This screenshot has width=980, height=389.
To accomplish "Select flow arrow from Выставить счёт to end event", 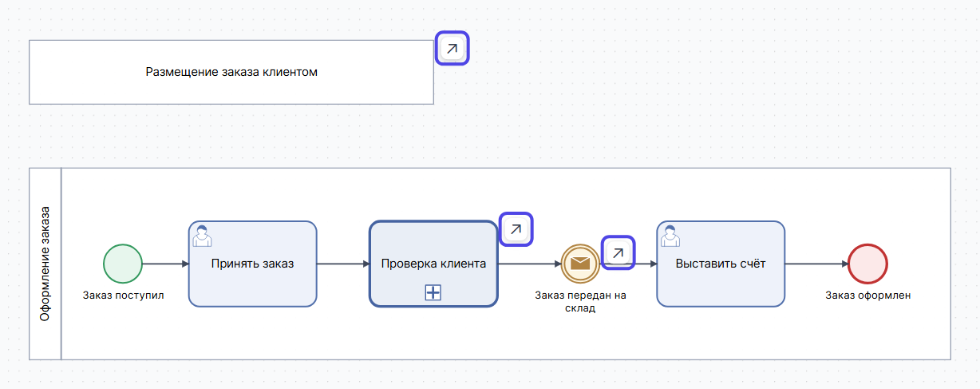I will (x=816, y=264).
